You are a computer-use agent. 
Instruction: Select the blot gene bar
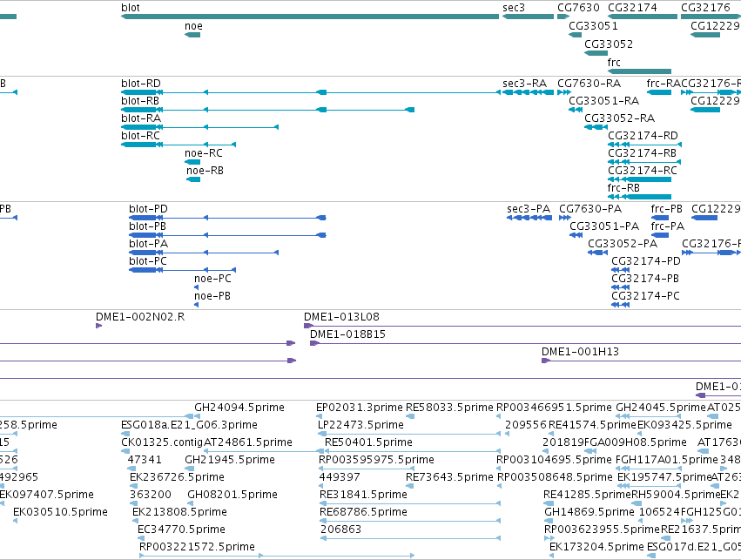[310, 17]
